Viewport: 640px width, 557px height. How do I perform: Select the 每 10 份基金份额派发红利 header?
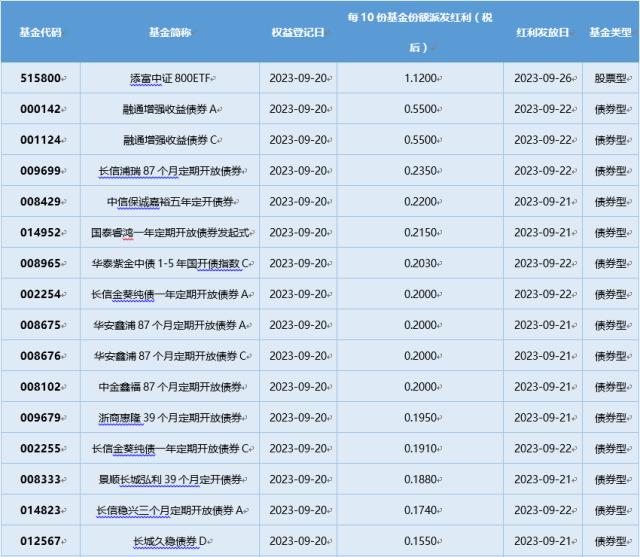coord(420,32)
